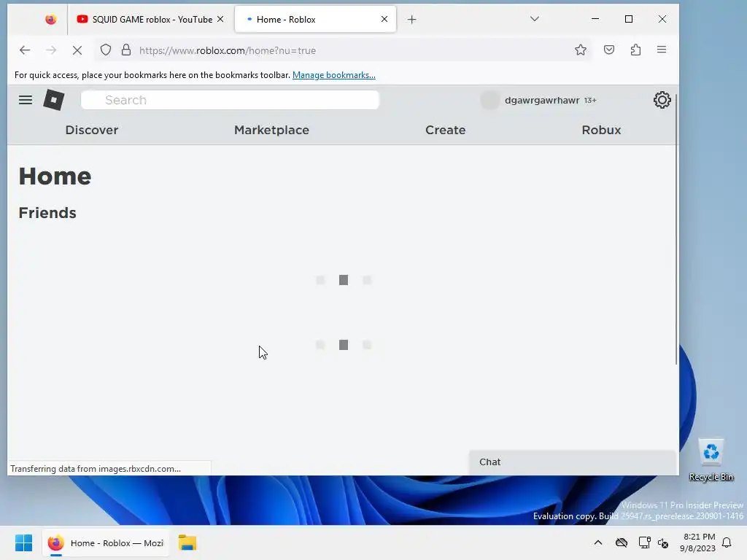
Task: Expand the list all tabs chevron
Action: click(x=535, y=19)
